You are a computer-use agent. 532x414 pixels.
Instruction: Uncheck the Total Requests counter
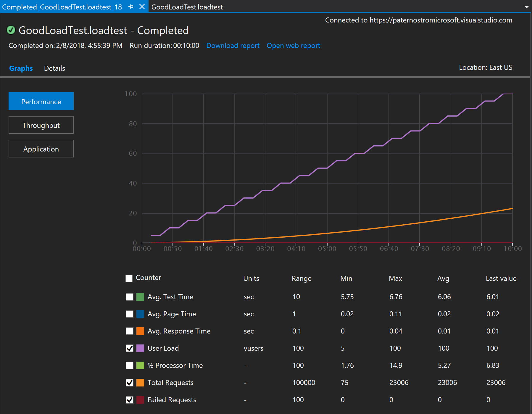130,383
